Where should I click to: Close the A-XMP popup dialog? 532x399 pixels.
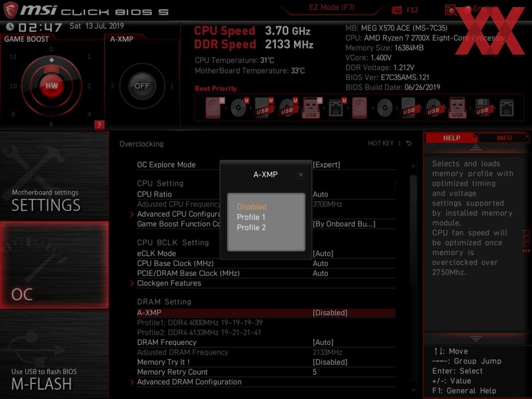point(301,174)
